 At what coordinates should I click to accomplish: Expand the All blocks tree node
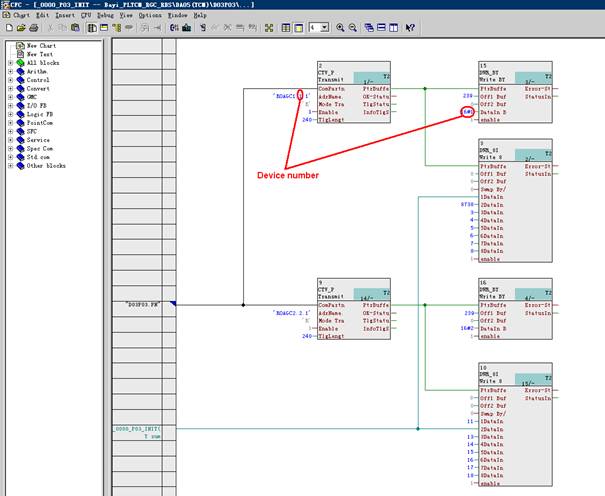click(x=10, y=63)
